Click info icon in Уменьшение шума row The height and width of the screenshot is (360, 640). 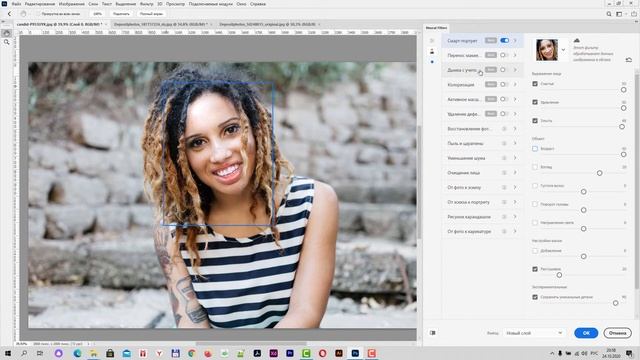(504, 158)
